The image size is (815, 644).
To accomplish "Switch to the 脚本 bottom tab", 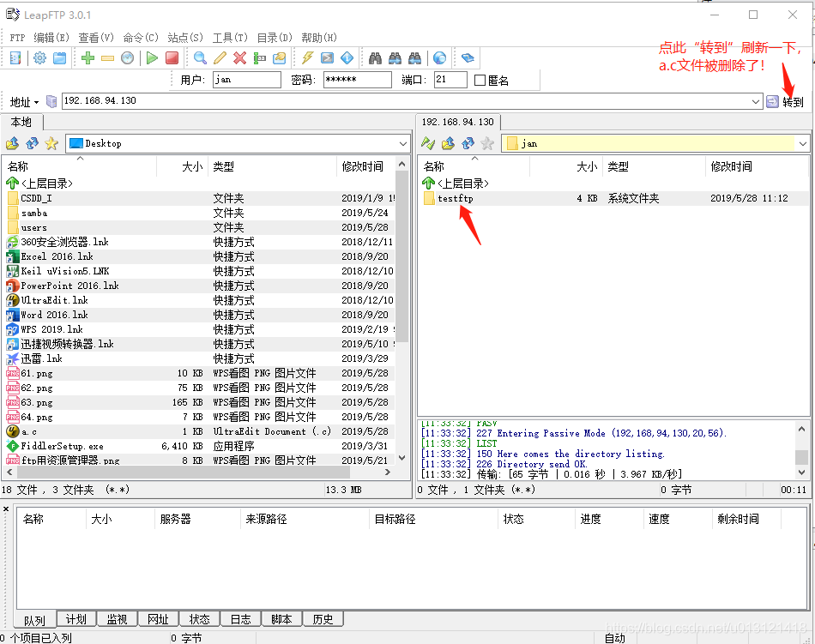I will [x=281, y=619].
